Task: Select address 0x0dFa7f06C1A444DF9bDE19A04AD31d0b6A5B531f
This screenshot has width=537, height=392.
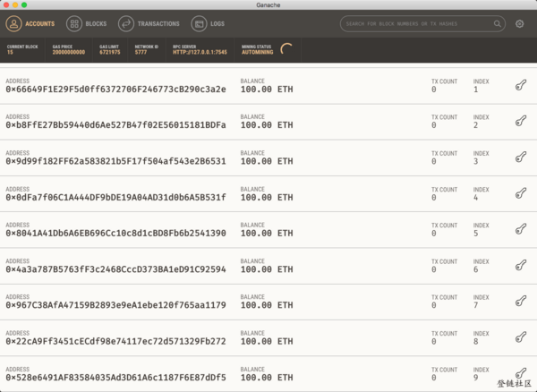Action: pyautogui.click(x=115, y=198)
